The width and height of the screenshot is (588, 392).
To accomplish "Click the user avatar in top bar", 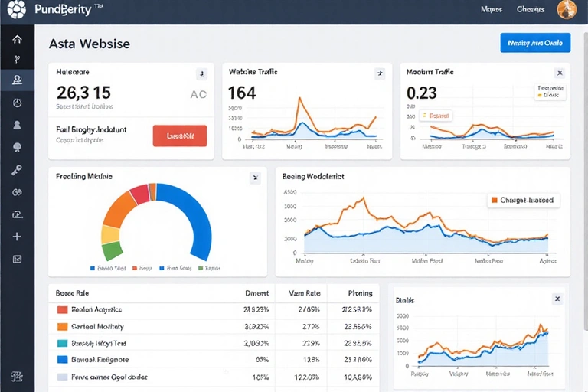I will (x=567, y=9).
